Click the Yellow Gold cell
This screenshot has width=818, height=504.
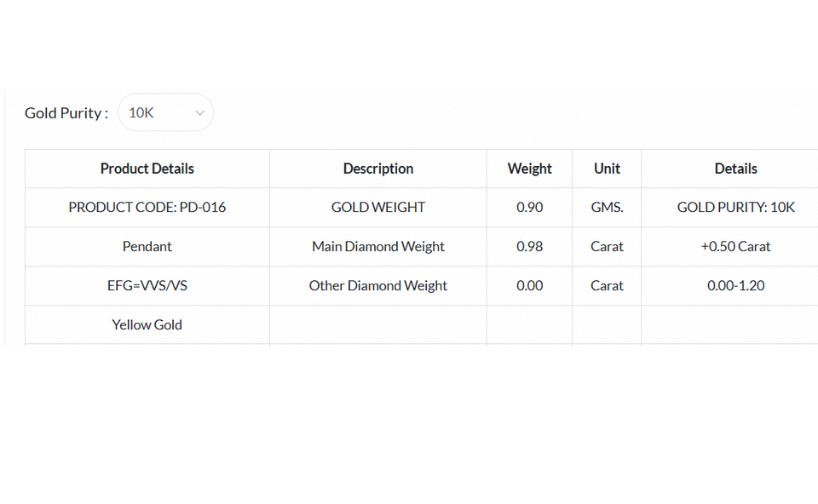[x=147, y=324]
